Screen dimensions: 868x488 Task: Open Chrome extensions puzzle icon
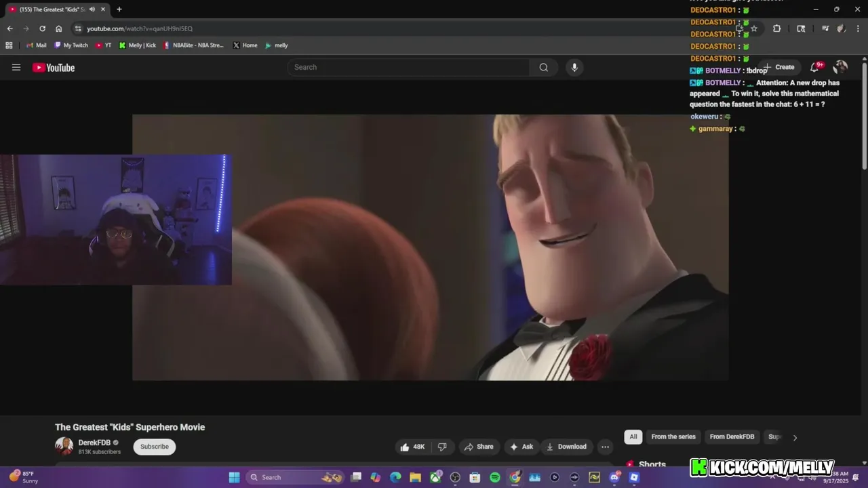click(x=776, y=28)
